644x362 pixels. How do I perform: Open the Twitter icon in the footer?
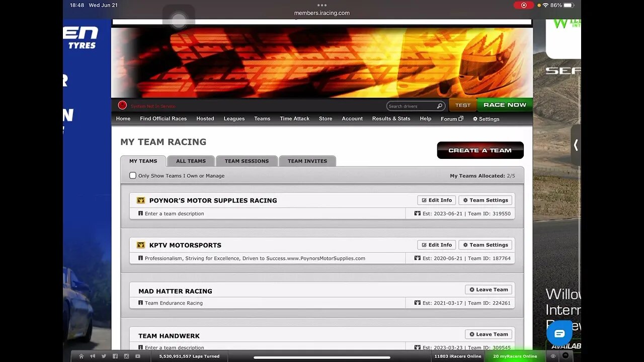[104, 356]
